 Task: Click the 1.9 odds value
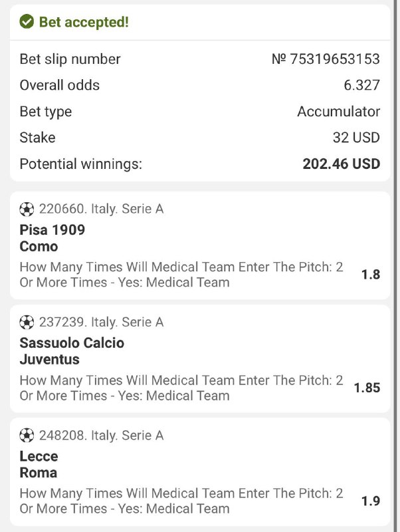point(370,501)
